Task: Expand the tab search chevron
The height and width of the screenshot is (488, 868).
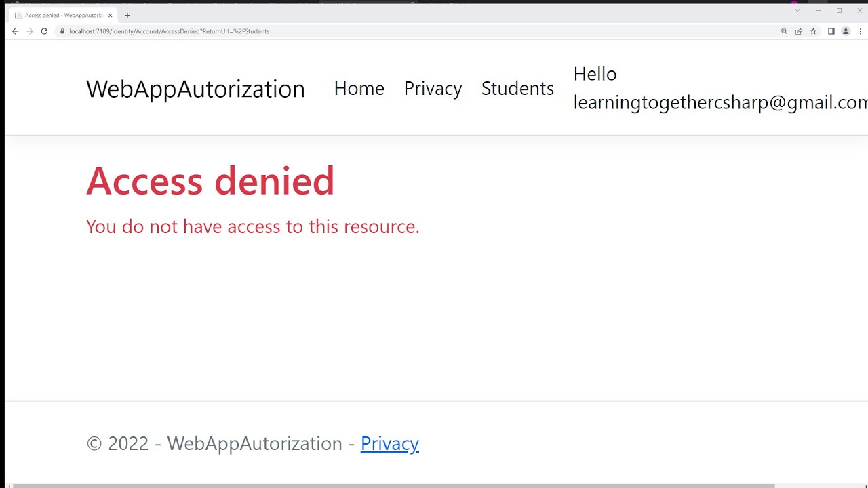Action: pyautogui.click(x=797, y=11)
